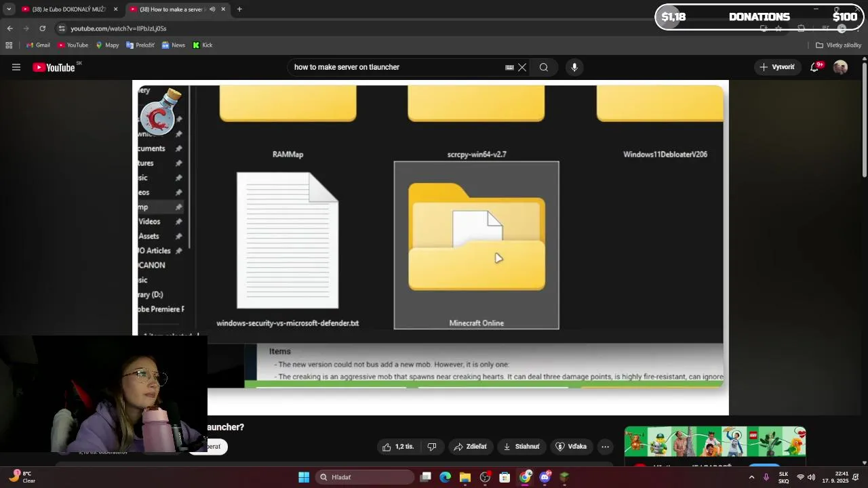Open the weather widget showing 8°C
The image size is (868, 488).
(22, 477)
